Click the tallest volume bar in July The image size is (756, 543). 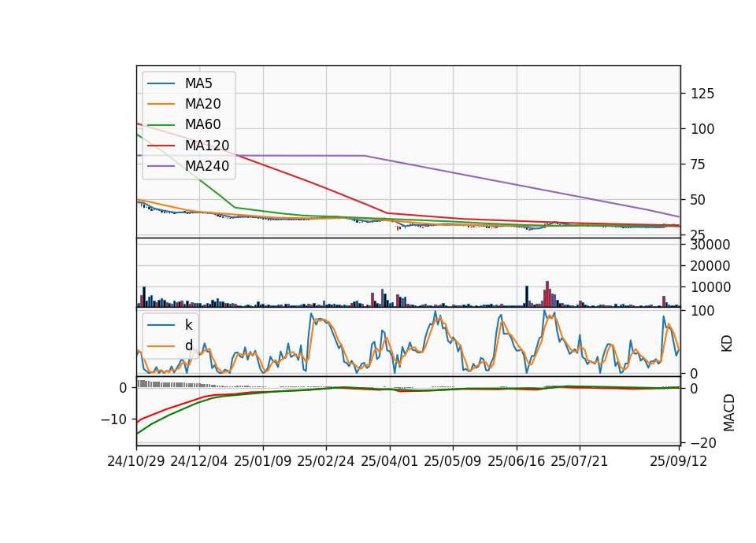(x=547, y=294)
